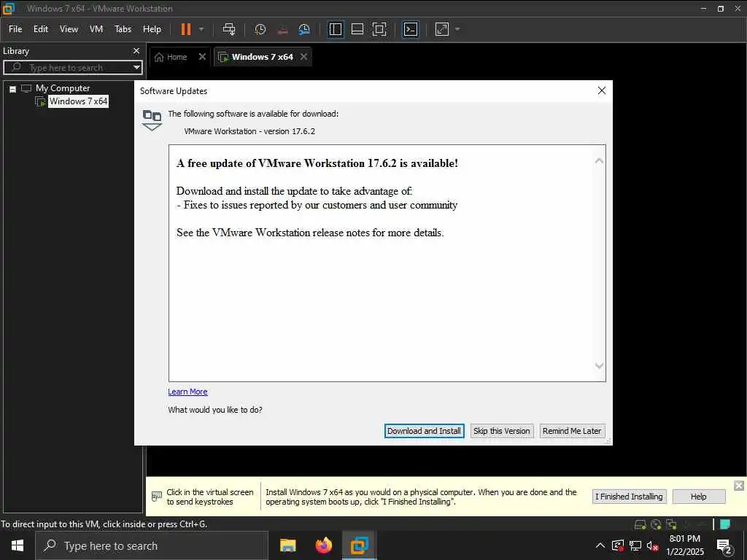Dismiss the yellow install hint bar
This screenshot has height=560, width=747.
pyautogui.click(x=739, y=485)
